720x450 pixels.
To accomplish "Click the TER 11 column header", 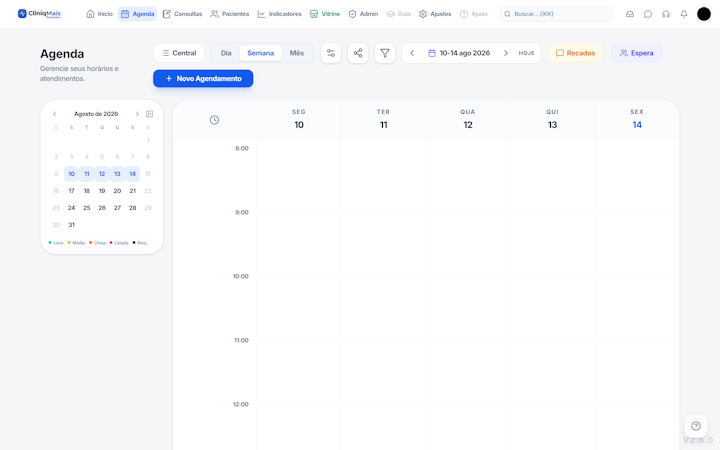I will (x=383, y=120).
